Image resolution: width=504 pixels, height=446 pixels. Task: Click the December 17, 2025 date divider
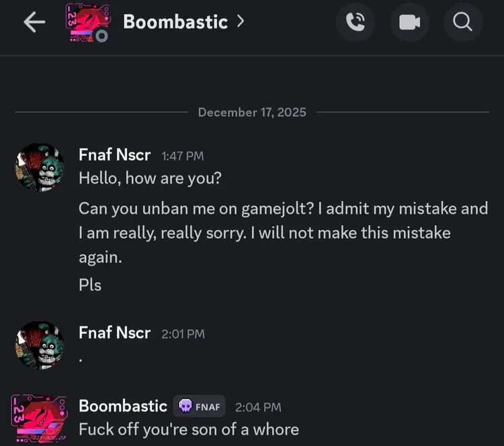[x=252, y=112]
